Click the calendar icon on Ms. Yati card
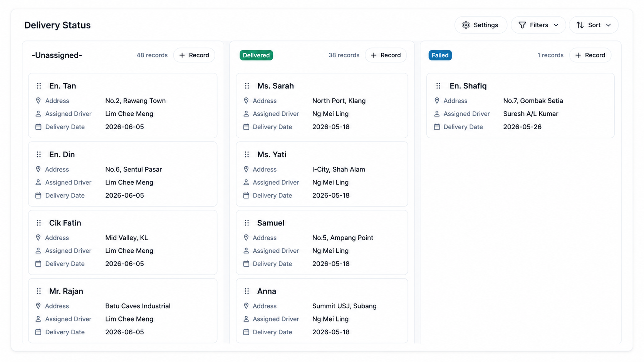 coord(246,195)
